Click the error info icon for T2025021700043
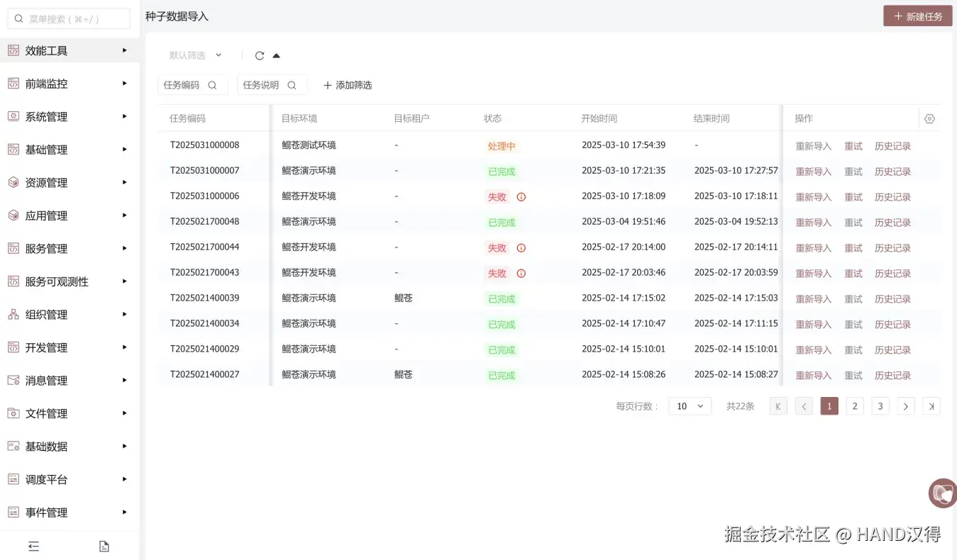 pyautogui.click(x=521, y=274)
